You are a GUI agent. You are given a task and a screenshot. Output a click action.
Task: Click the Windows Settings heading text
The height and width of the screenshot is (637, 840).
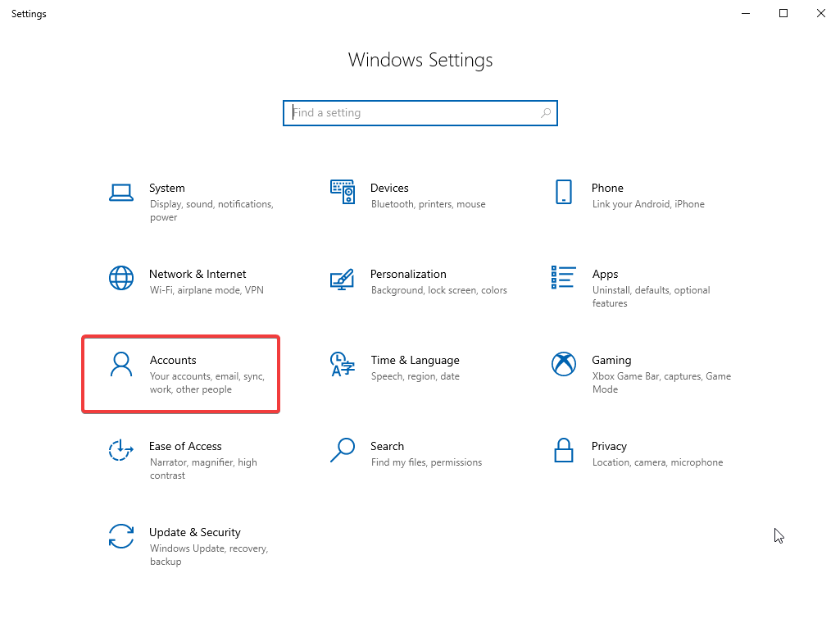[x=420, y=60]
